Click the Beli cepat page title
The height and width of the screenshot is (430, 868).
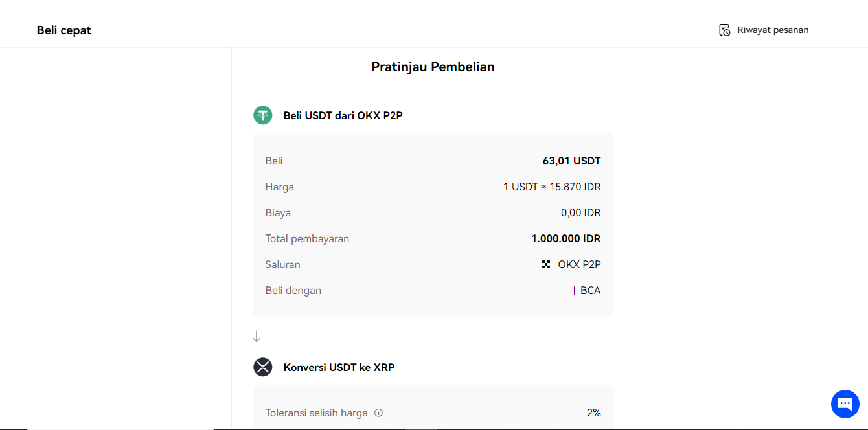pyautogui.click(x=64, y=30)
